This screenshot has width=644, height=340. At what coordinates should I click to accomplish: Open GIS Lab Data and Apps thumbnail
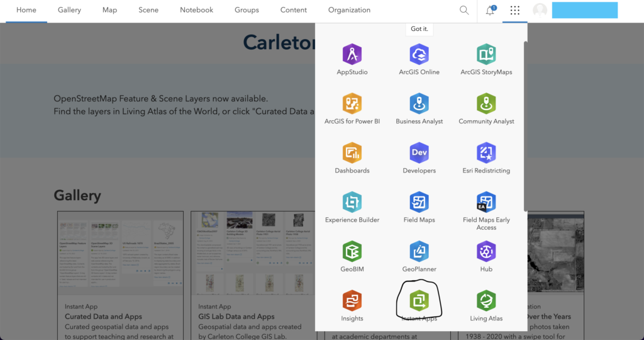253,254
